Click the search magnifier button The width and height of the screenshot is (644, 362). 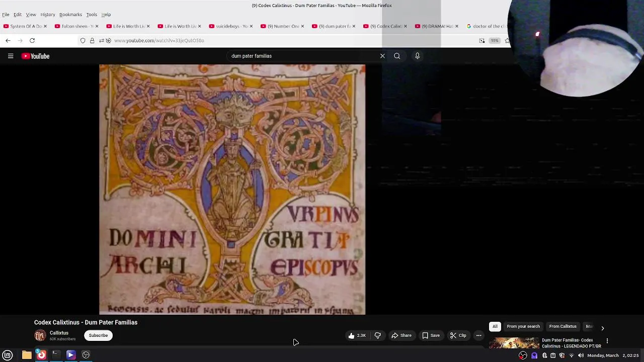pyautogui.click(x=397, y=56)
